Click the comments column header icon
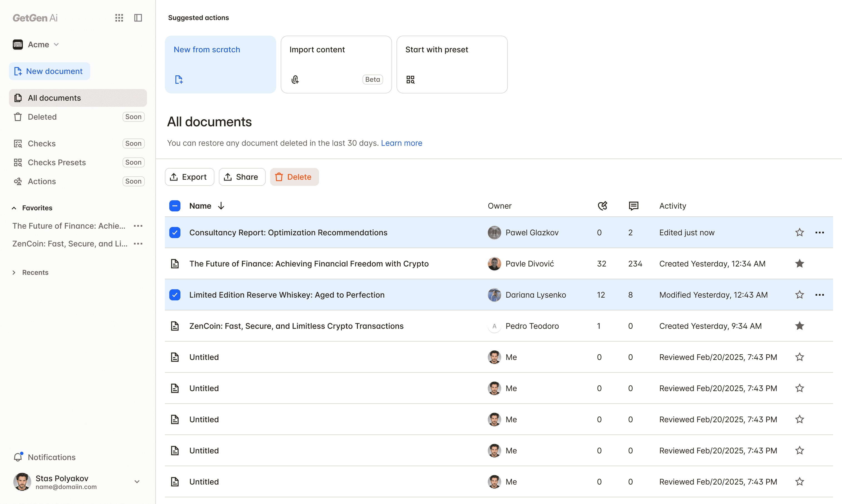Viewport: 842px width, 504px height. coord(633,206)
